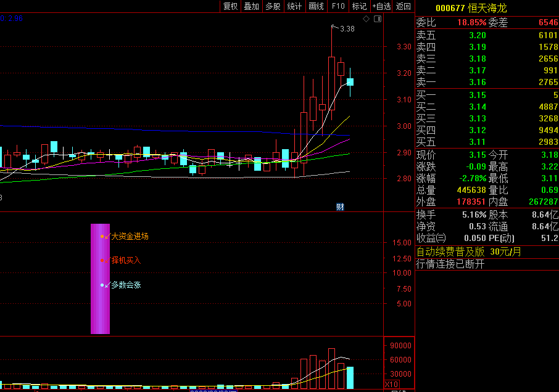Click the 3.30 price axis label

click(404, 47)
